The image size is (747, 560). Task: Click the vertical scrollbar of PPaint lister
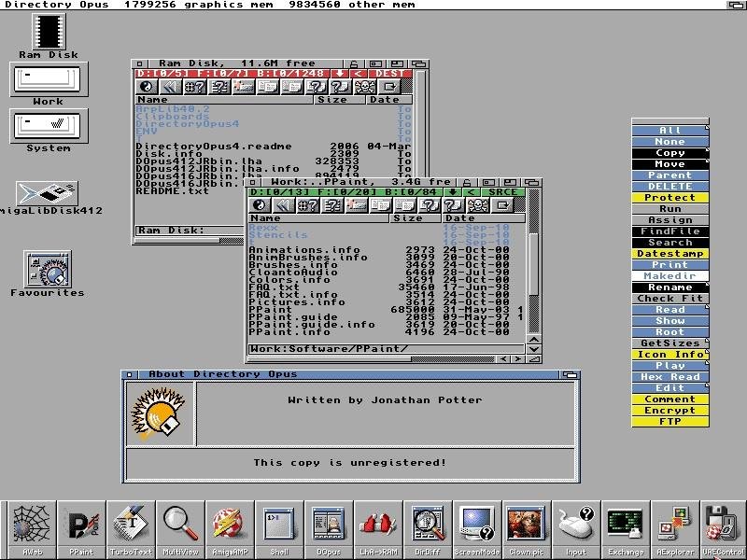click(533, 261)
